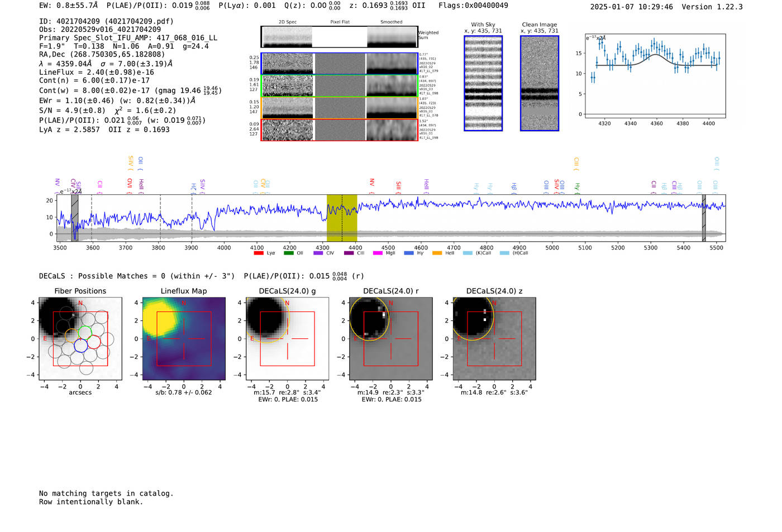
Task: Open the DECaLS(24.0) r image
Action: (391, 338)
